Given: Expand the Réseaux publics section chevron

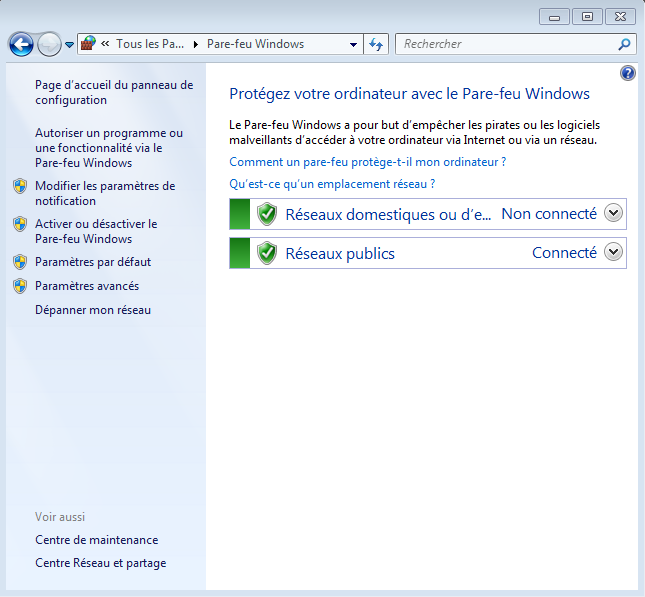Looking at the screenshot, I should (613, 252).
